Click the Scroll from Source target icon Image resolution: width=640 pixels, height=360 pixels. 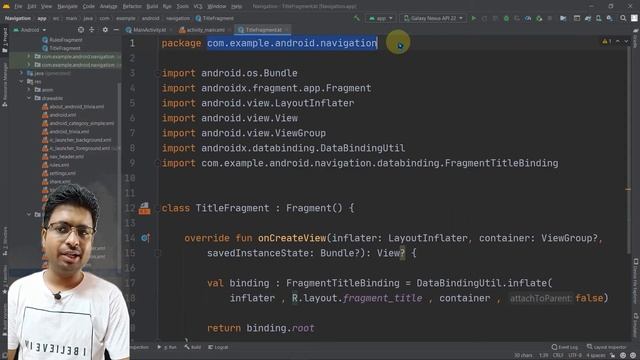click(x=81, y=30)
